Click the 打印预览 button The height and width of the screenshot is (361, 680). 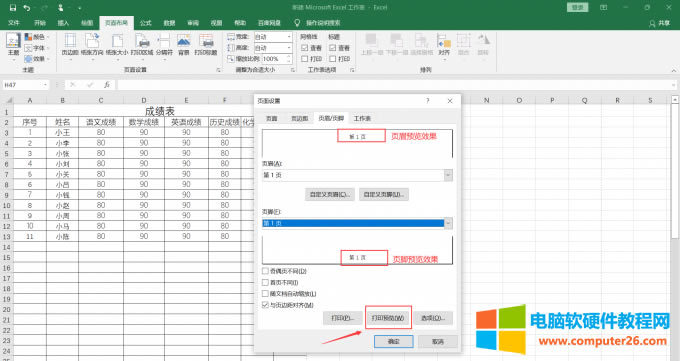[x=388, y=318]
